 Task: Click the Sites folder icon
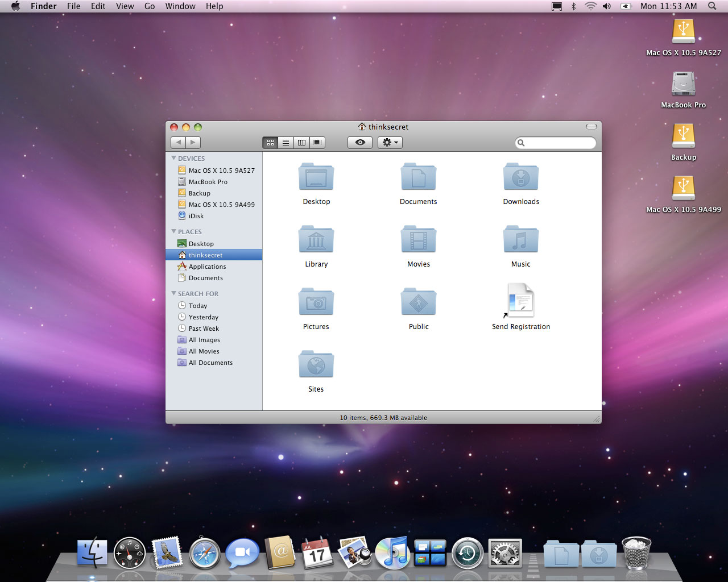point(316,364)
